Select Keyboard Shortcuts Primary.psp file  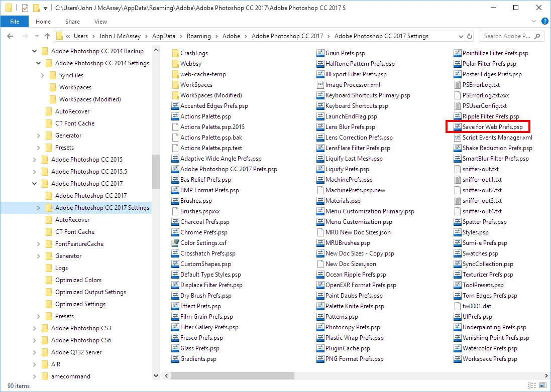coord(363,95)
